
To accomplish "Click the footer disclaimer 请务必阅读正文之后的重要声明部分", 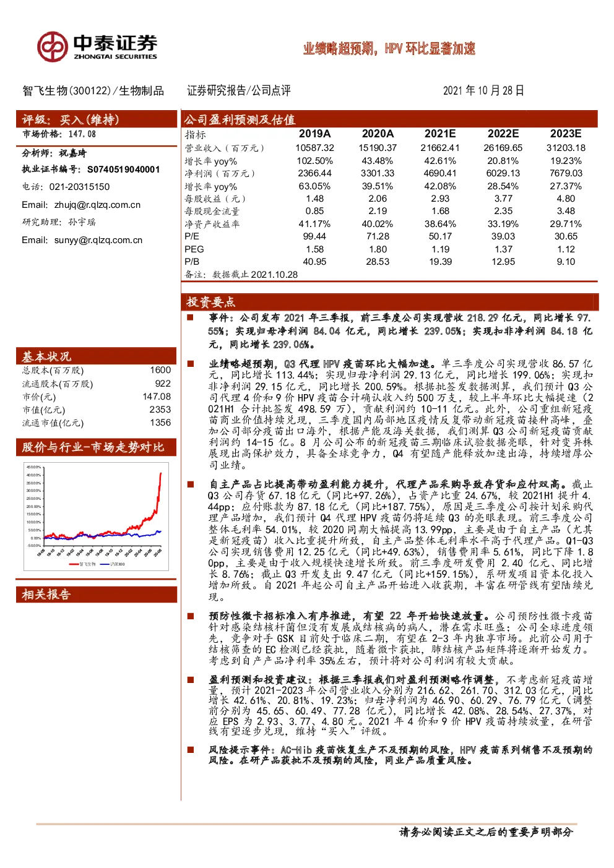I will tap(486, 831).
